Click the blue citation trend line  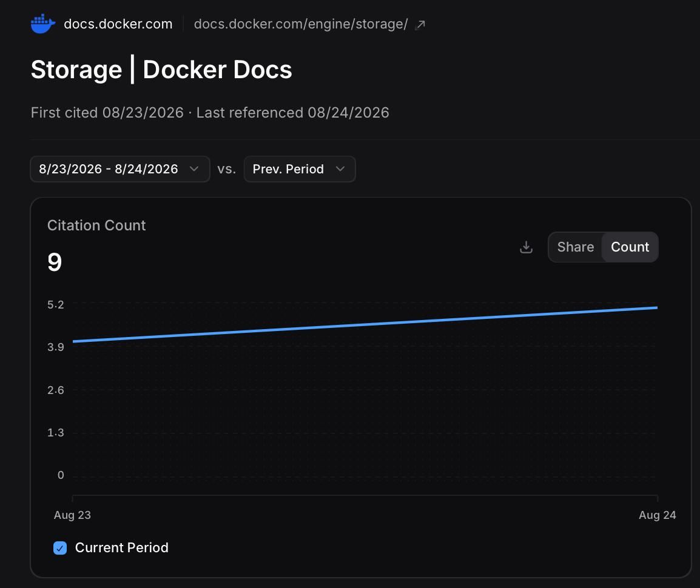click(x=365, y=324)
